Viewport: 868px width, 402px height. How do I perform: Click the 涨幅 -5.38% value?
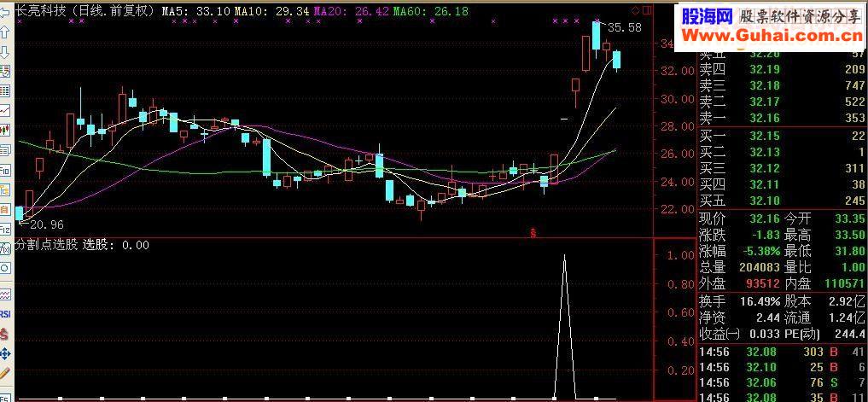(760, 251)
